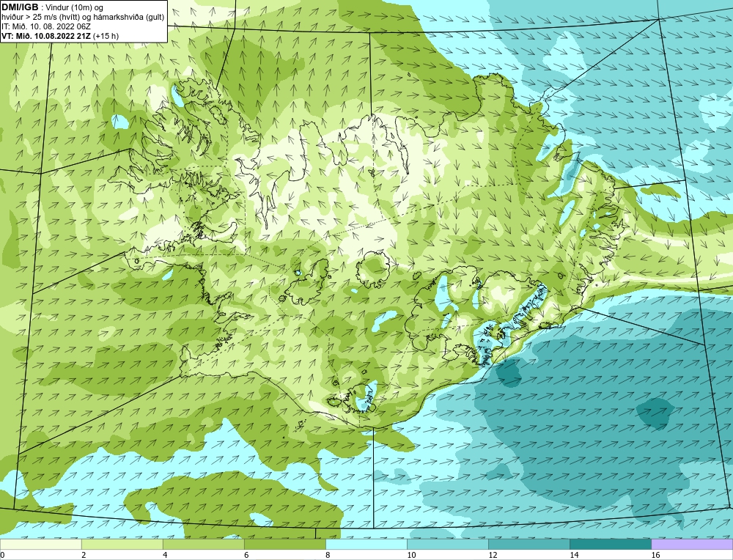Click the "hviður > 25 m/s (hvítt) og hámarkshviða (gult)" line
This screenshot has height=560, width=733.
[83, 18]
